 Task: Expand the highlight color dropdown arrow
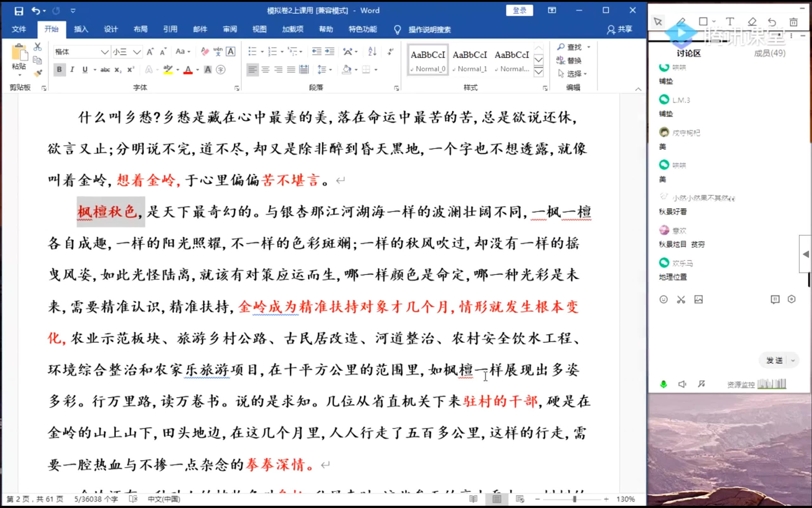178,70
